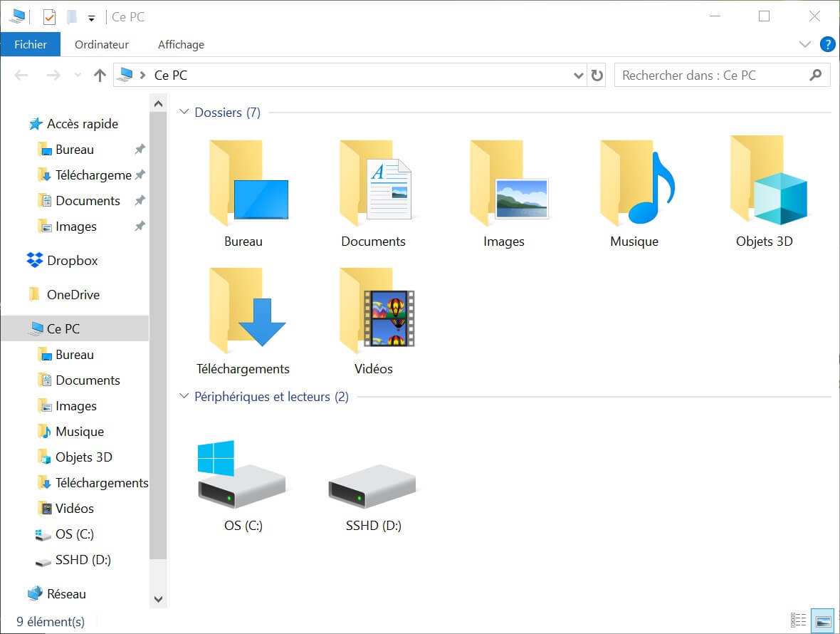
Task: Open the Objets 3D folder icon
Action: [x=766, y=182]
